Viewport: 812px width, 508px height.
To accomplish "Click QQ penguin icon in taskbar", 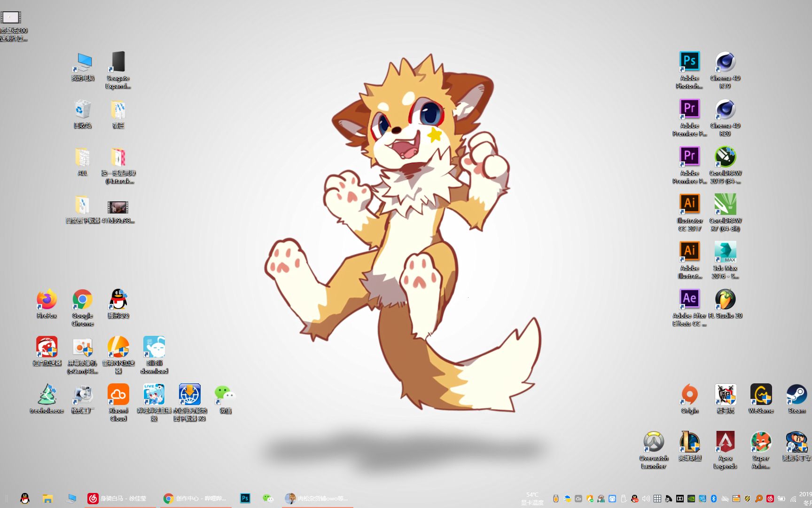I will [x=25, y=499].
